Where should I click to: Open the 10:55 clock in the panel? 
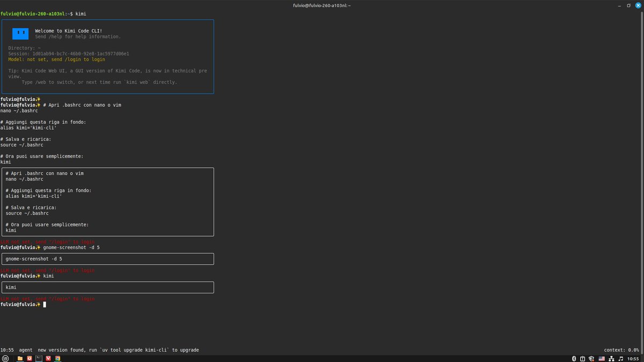(633, 358)
